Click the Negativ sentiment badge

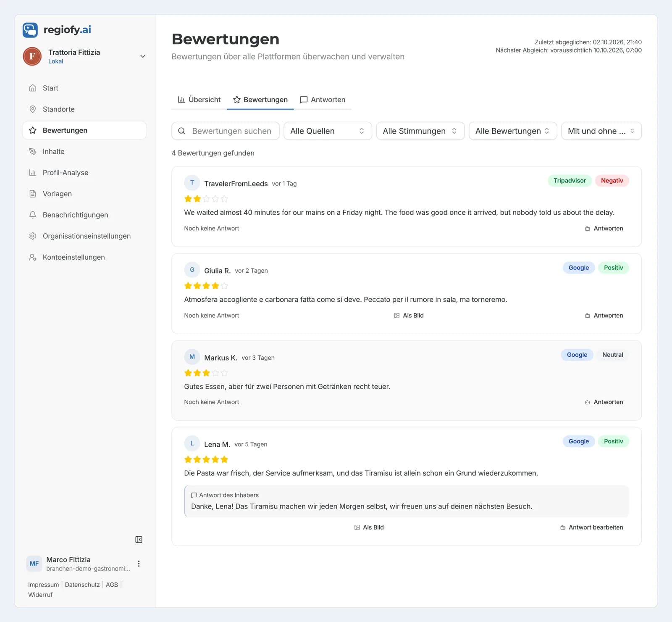pos(612,181)
